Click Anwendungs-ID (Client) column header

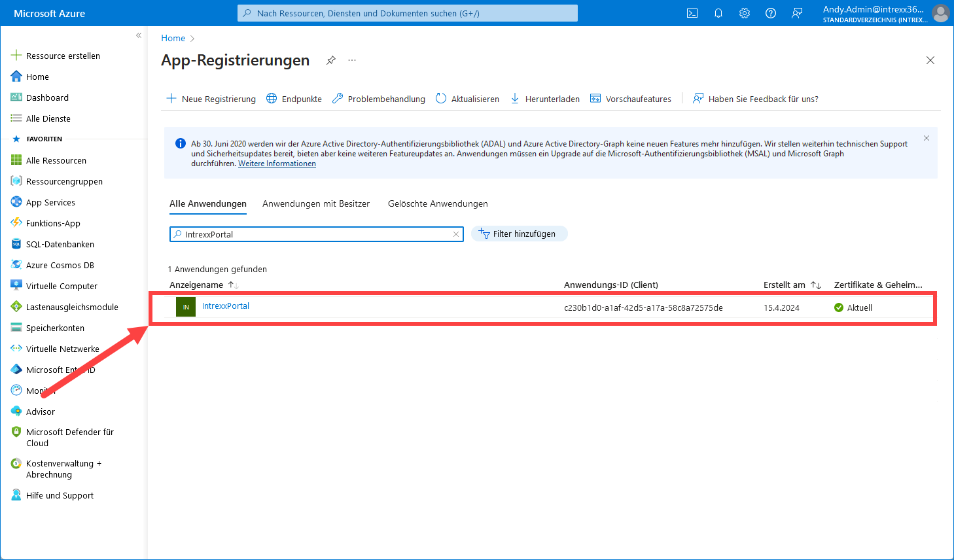(611, 285)
